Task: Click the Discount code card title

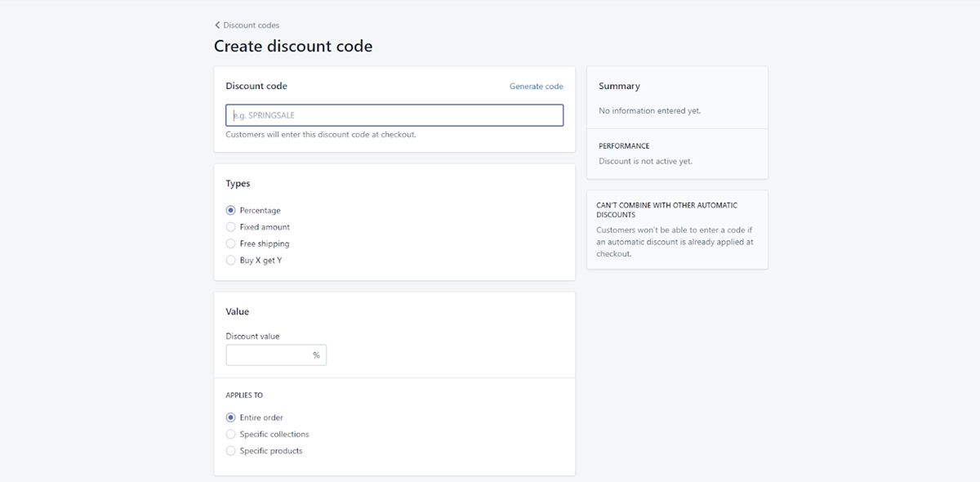Action: pyautogui.click(x=256, y=86)
